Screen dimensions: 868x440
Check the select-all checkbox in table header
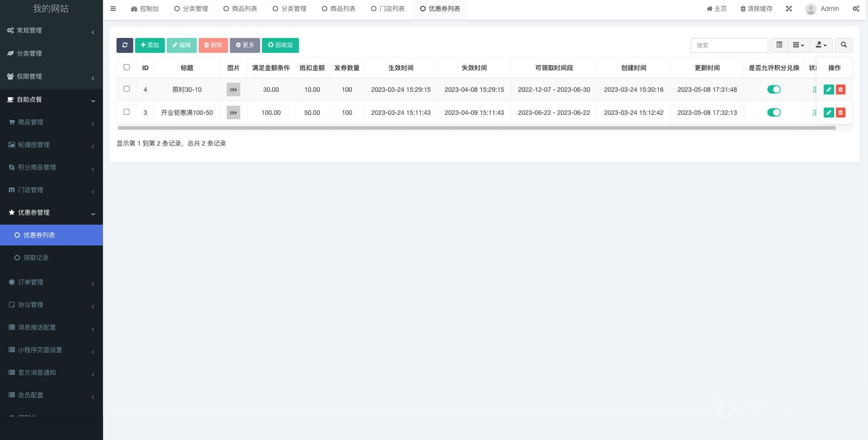point(127,67)
